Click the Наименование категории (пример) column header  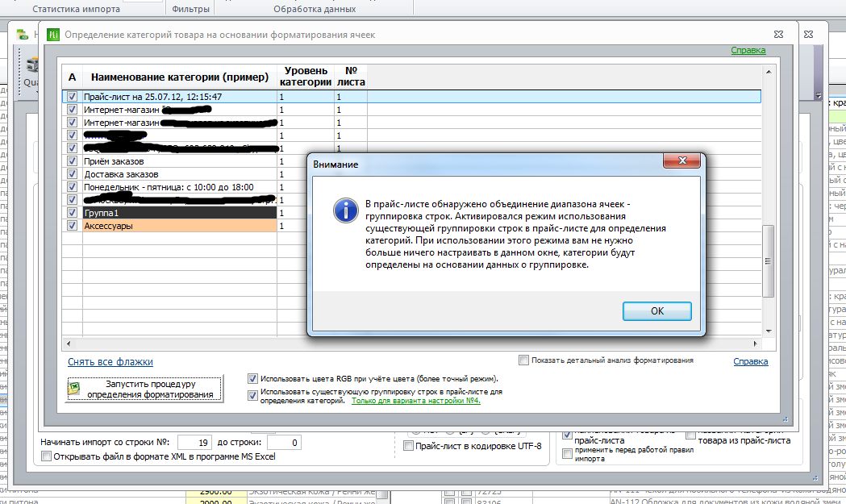(180, 77)
